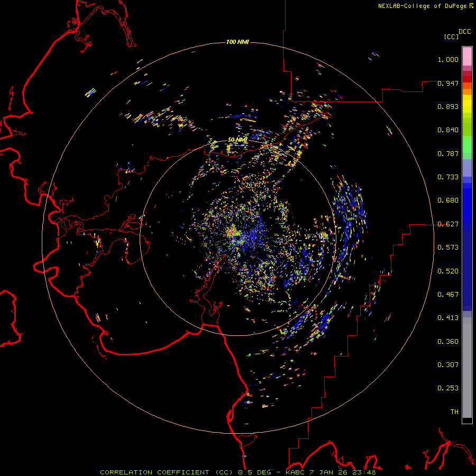This screenshot has width=476, height=476.
Task: Pick the pink segment of the color bar
Action: point(467,56)
